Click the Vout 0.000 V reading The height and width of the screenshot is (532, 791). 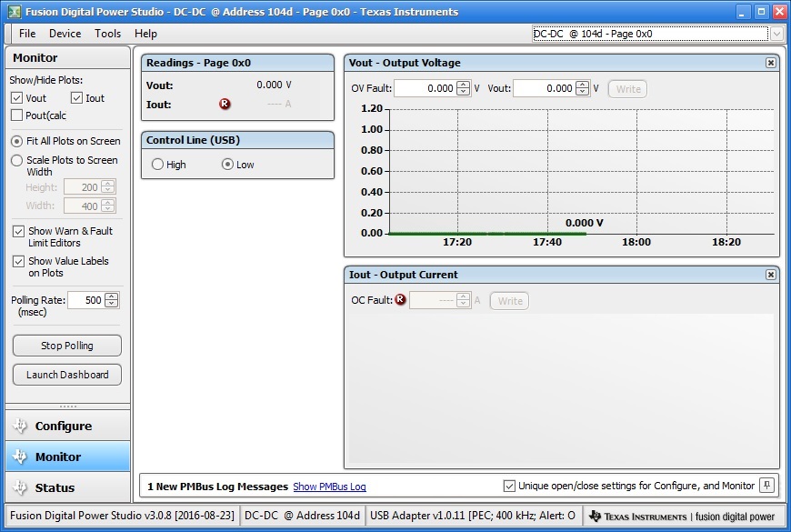(x=274, y=85)
